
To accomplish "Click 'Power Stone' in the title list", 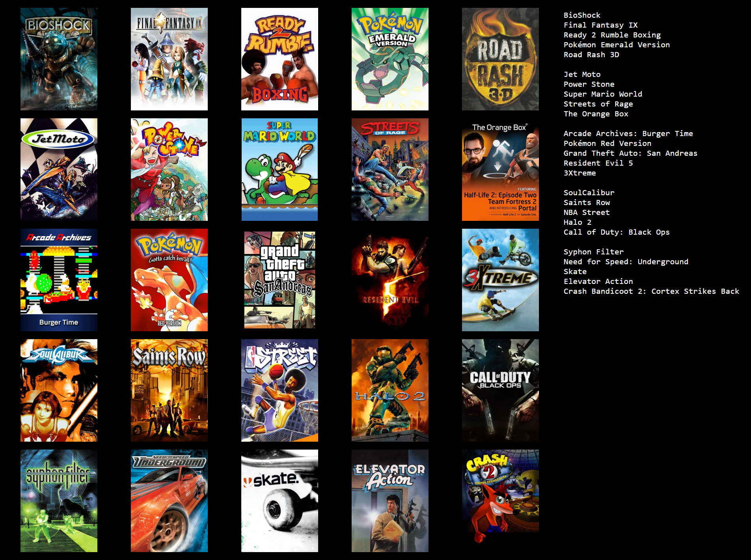I will point(589,84).
